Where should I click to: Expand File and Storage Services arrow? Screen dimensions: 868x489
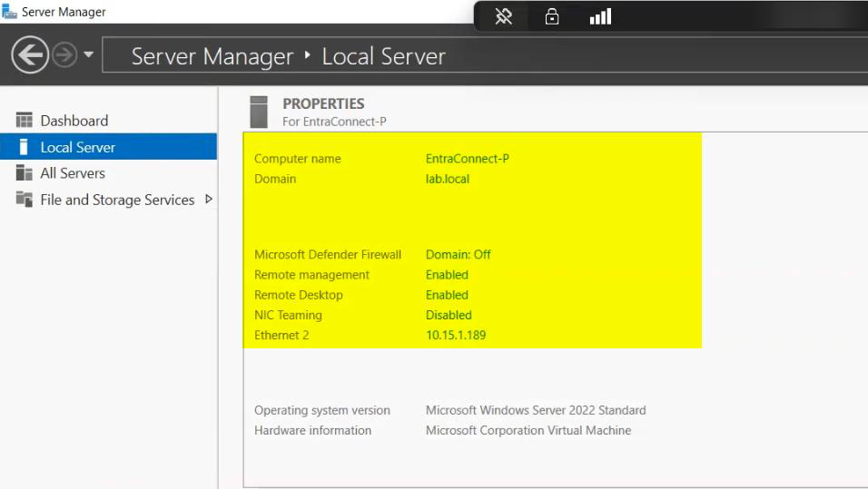[x=209, y=200]
